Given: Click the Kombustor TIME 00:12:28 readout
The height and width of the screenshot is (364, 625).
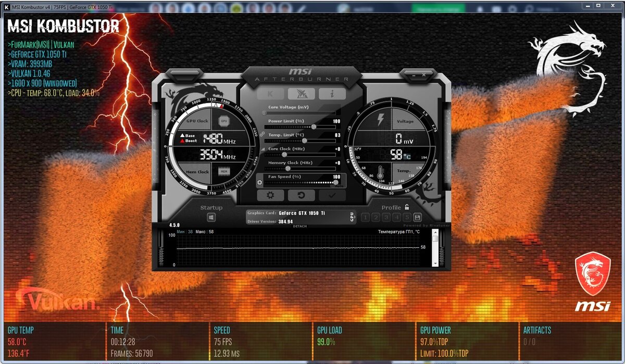Looking at the screenshot, I should click(x=123, y=342).
